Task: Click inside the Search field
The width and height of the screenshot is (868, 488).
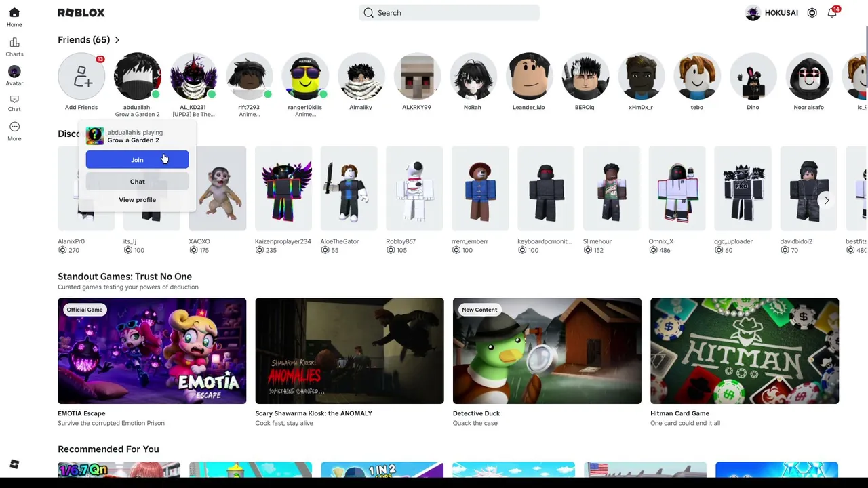Action: [x=449, y=13]
